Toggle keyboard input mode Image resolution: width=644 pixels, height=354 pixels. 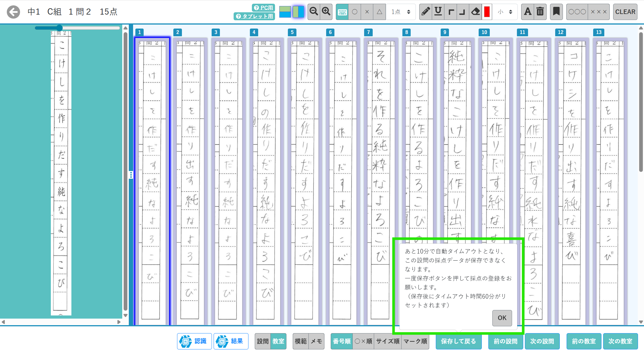click(342, 12)
